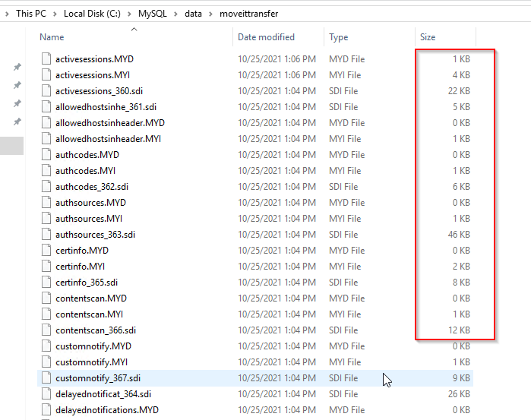Click the file icon beside activesessions.MYI
This screenshot has height=420, width=531.
click(46, 74)
